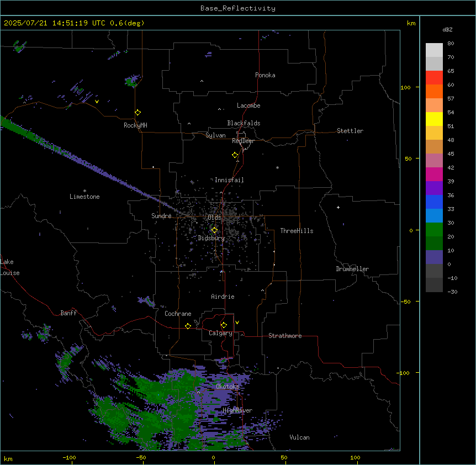This screenshot has height=465, width=476.
Task: Click the yellow diamond marker south of RedDeer
Action: tap(235, 155)
